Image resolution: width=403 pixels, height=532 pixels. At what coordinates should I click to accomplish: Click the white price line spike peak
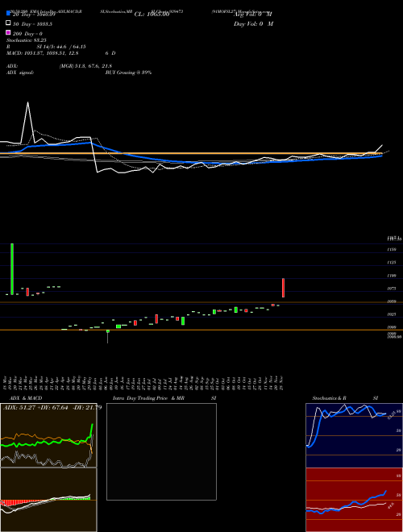pos(28,102)
